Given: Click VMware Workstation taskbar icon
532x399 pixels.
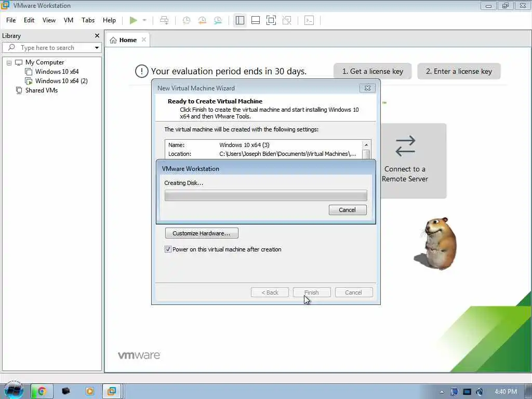Looking at the screenshot, I should point(112,392).
